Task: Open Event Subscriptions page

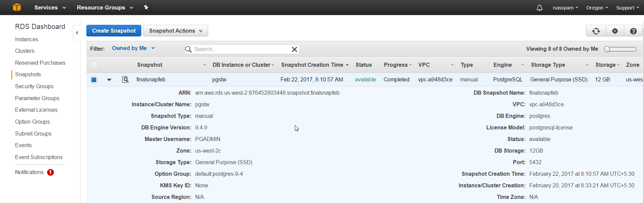Action: click(x=39, y=157)
